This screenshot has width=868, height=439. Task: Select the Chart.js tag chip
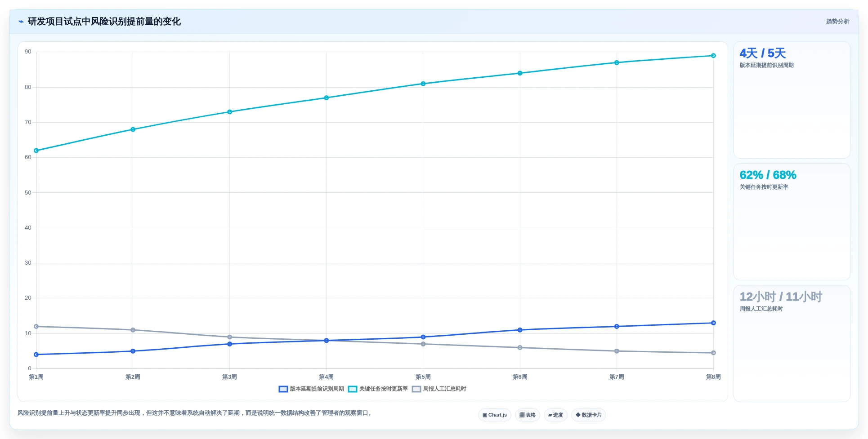[495, 415]
